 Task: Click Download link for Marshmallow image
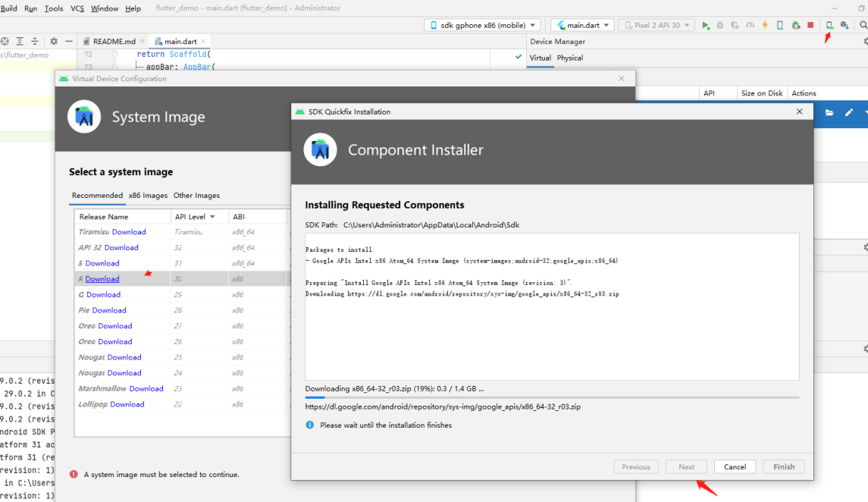pyautogui.click(x=146, y=388)
